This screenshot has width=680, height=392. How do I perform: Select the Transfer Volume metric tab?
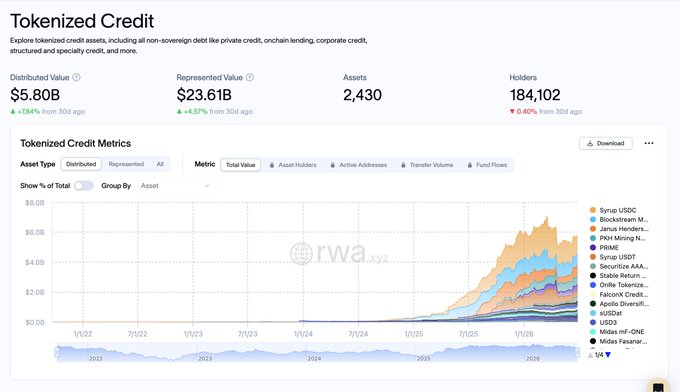[x=427, y=165]
